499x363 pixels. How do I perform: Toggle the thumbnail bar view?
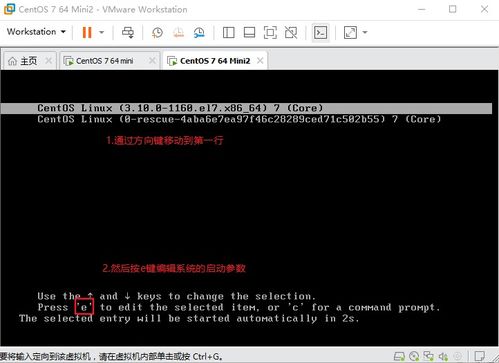[249, 32]
